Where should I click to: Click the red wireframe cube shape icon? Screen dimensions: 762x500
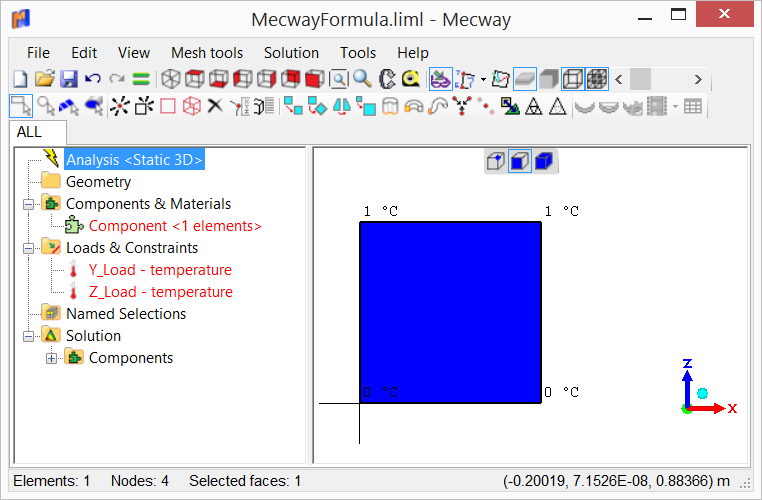(x=192, y=106)
